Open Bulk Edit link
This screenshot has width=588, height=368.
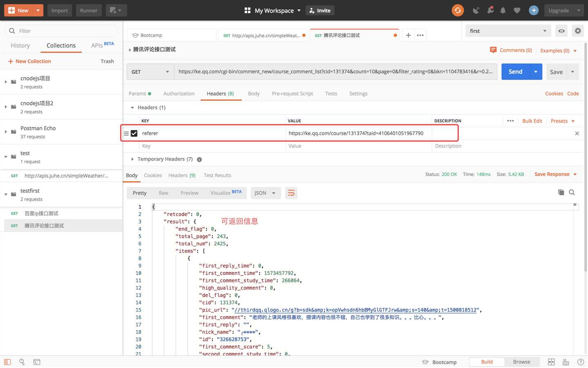coord(532,121)
